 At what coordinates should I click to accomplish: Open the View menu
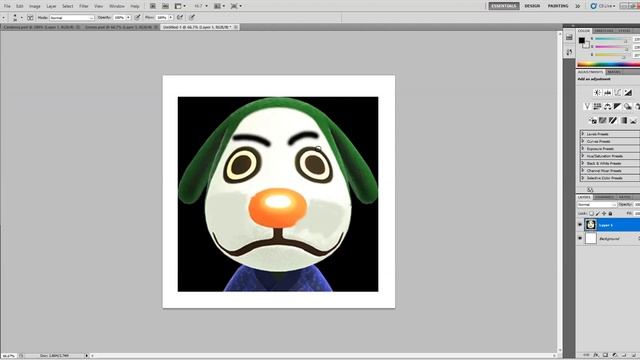point(98,6)
